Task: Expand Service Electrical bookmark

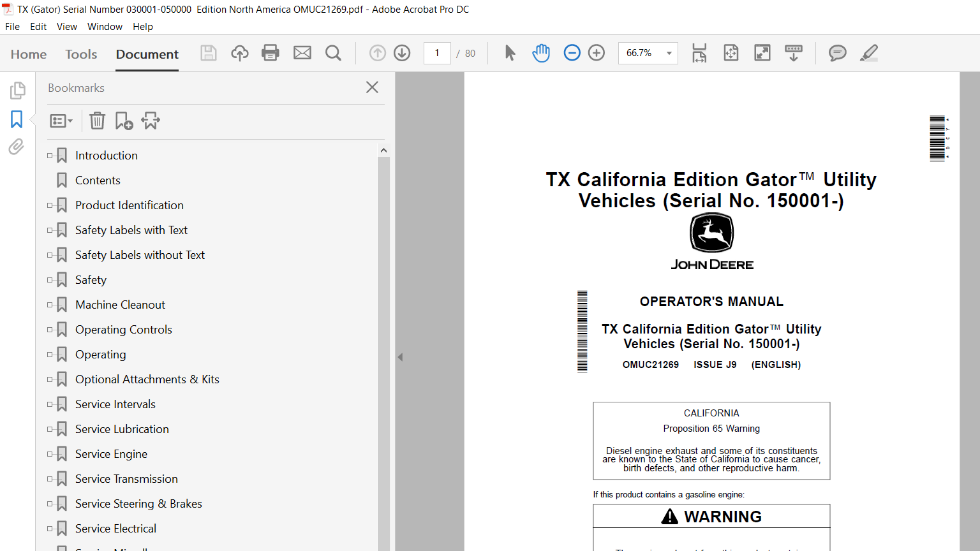Action: pyautogui.click(x=50, y=529)
